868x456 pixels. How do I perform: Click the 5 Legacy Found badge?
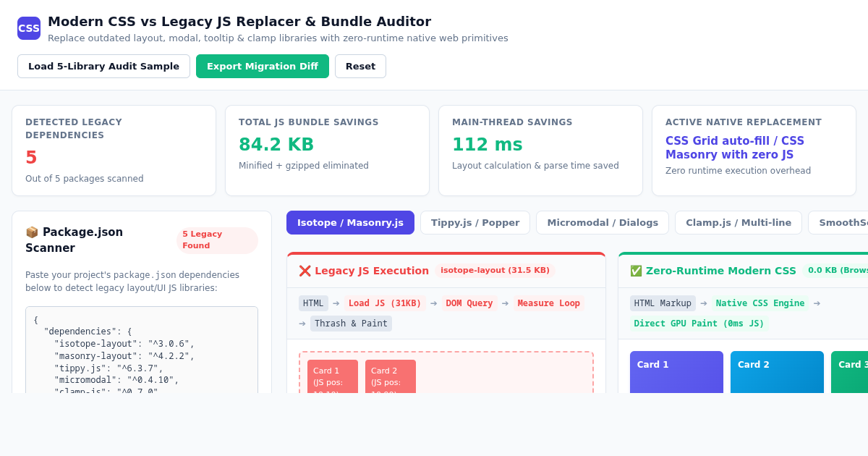[x=217, y=240]
